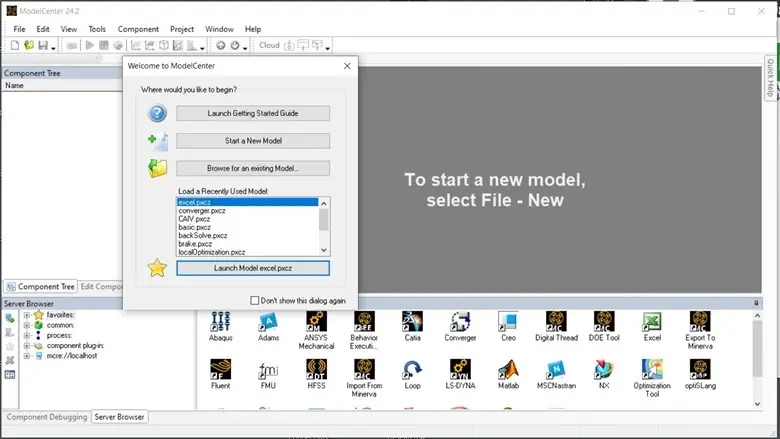The height and width of the screenshot is (439, 780).
Task: Open the Project menu
Action: pyautogui.click(x=182, y=29)
